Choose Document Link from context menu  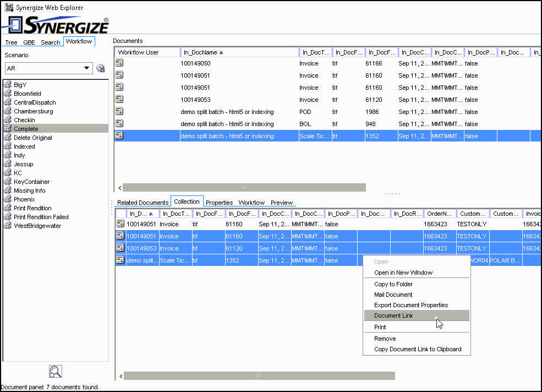click(417, 315)
